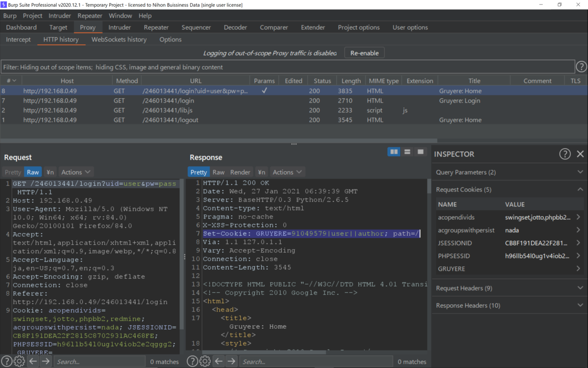
Task: Click the Set-Cookie GRUYERE response line
Action: coord(312,234)
